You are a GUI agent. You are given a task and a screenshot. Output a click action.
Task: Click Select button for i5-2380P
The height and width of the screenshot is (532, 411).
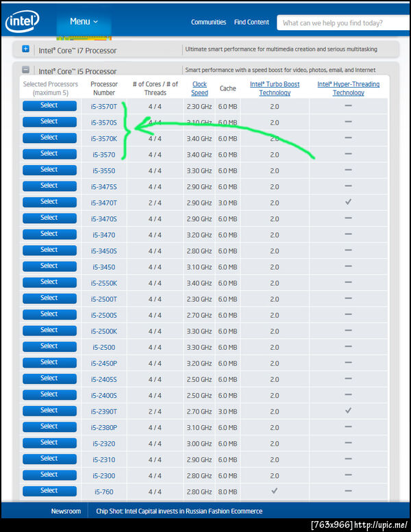[x=49, y=427]
